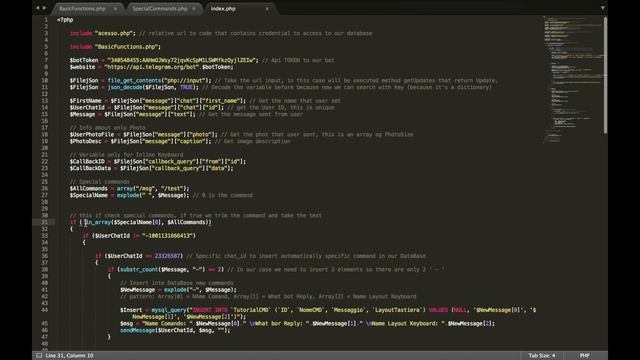This screenshot has width=640, height=360.
Task: Click json_decode function call
Action: 125,87
